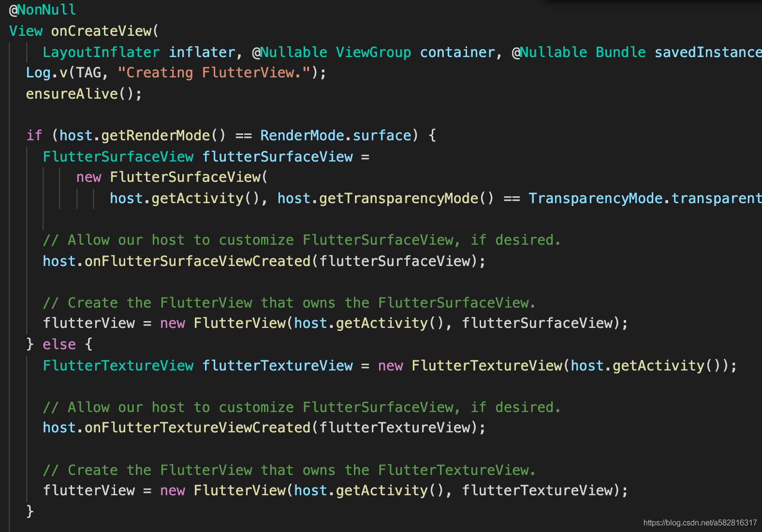The width and height of the screenshot is (762, 532).
Task: Click the getRenderMode() call
Action: 163,135
